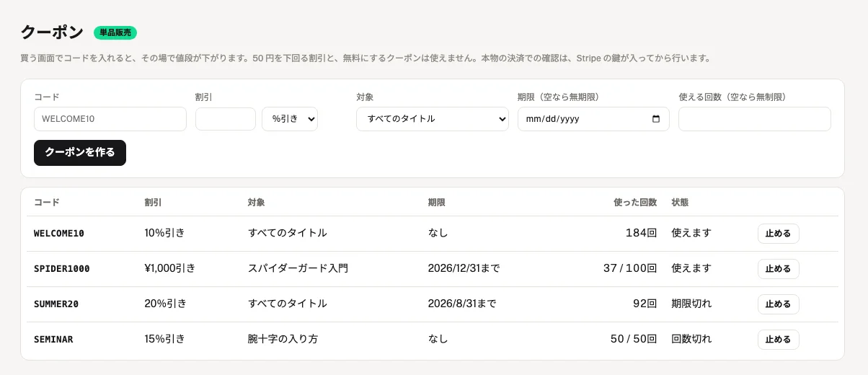Click the 対象 table column header

pos(256,203)
